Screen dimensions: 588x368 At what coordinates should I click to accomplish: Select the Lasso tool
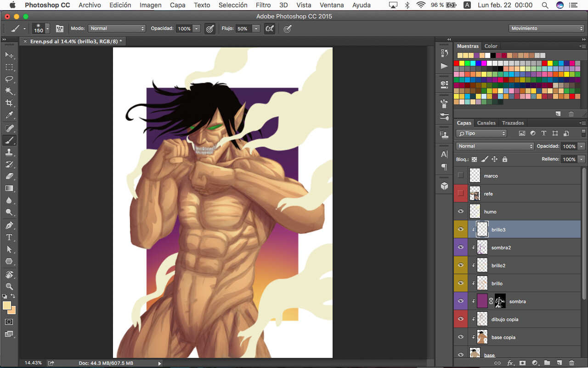(9, 79)
